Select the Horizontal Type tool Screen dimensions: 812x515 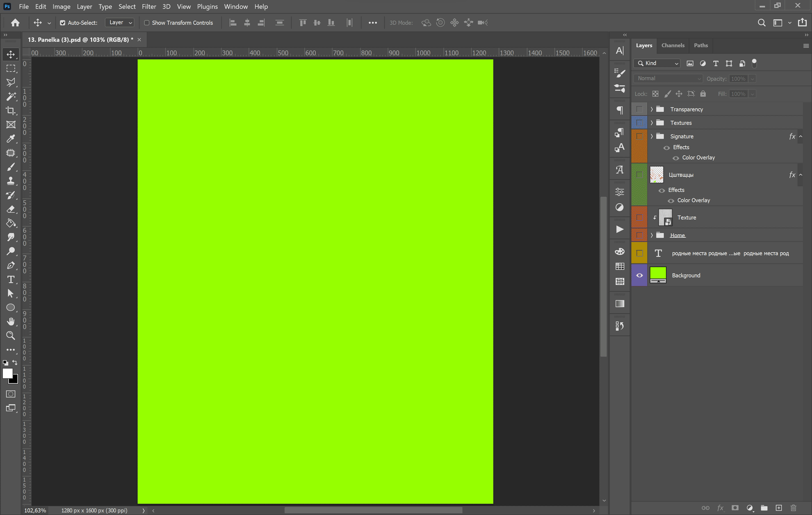point(11,279)
